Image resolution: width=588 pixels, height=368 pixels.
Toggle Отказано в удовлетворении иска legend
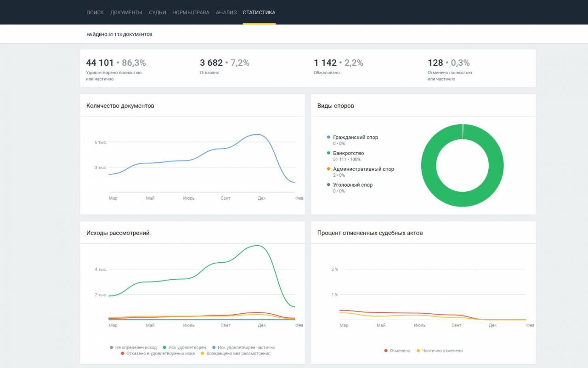tap(158, 353)
